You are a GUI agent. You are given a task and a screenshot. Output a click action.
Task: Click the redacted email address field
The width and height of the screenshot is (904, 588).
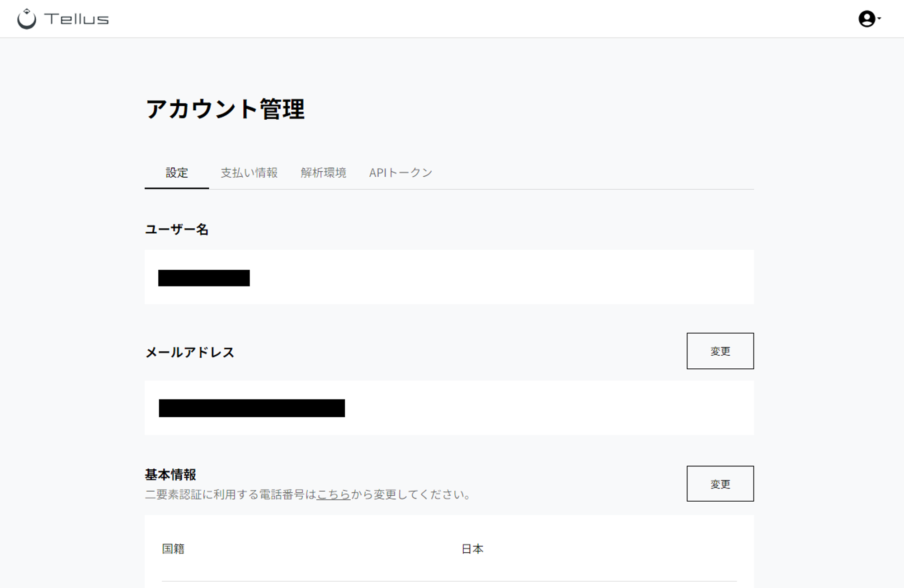click(x=252, y=408)
